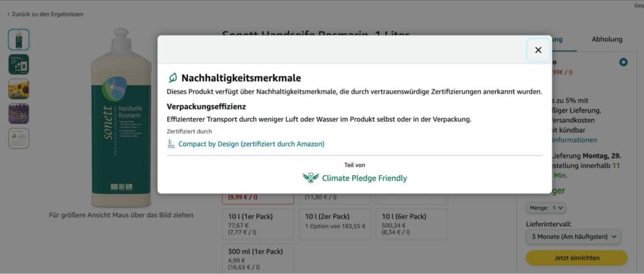Go back via Zurück zu den Ergebnissen
Image resolution: width=644 pixels, height=274 pixels.
(x=45, y=14)
